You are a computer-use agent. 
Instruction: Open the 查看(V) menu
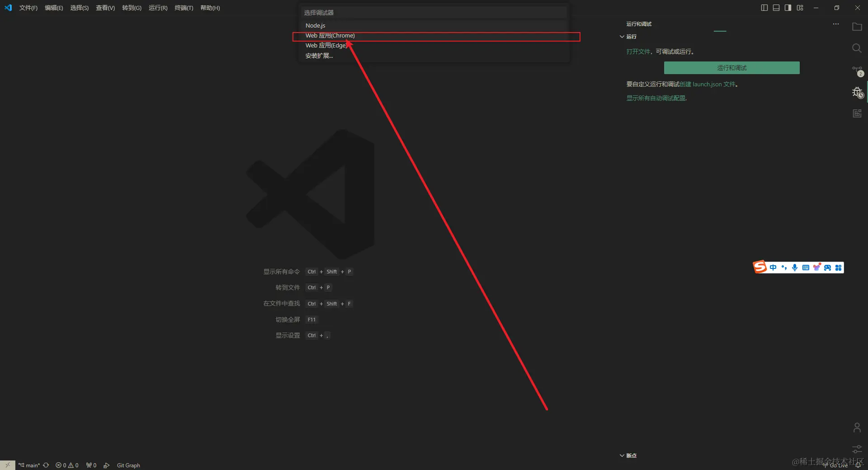(x=105, y=8)
